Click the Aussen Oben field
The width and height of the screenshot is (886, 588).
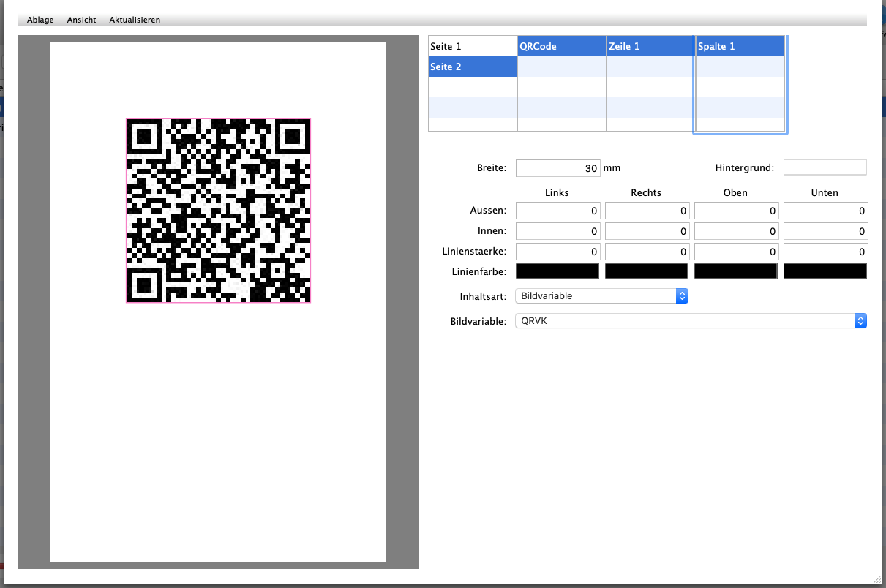[737, 211]
